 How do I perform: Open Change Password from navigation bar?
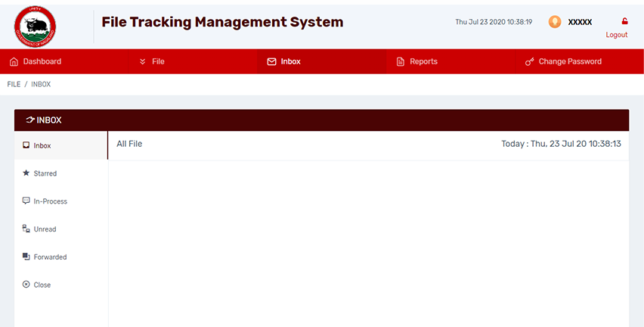pyautogui.click(x=569, y=61)
